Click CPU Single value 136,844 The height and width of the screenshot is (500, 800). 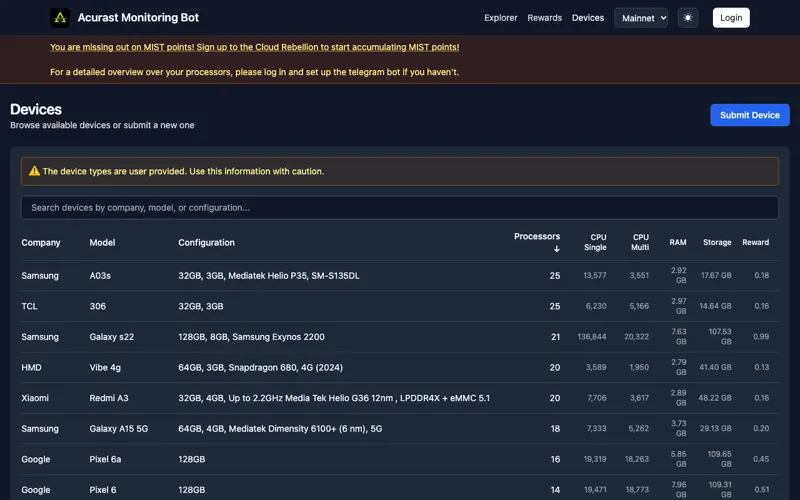point(592,337)
